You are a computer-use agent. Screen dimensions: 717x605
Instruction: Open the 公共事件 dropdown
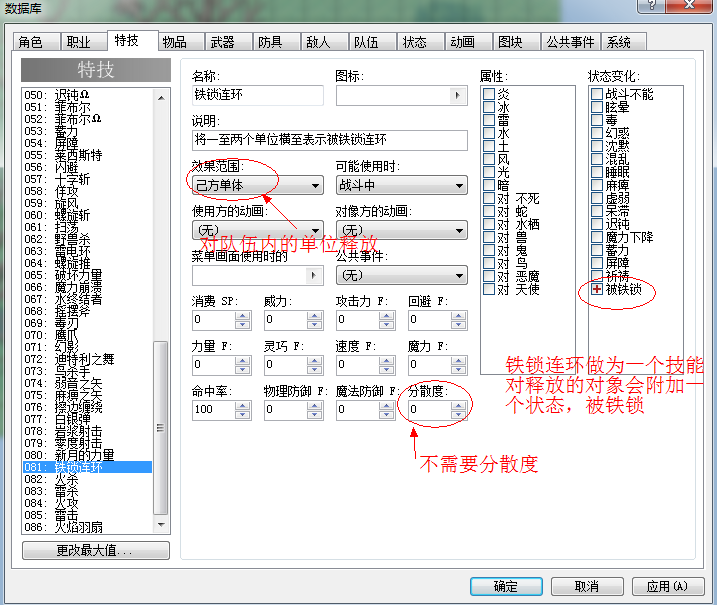coord(401,275)
